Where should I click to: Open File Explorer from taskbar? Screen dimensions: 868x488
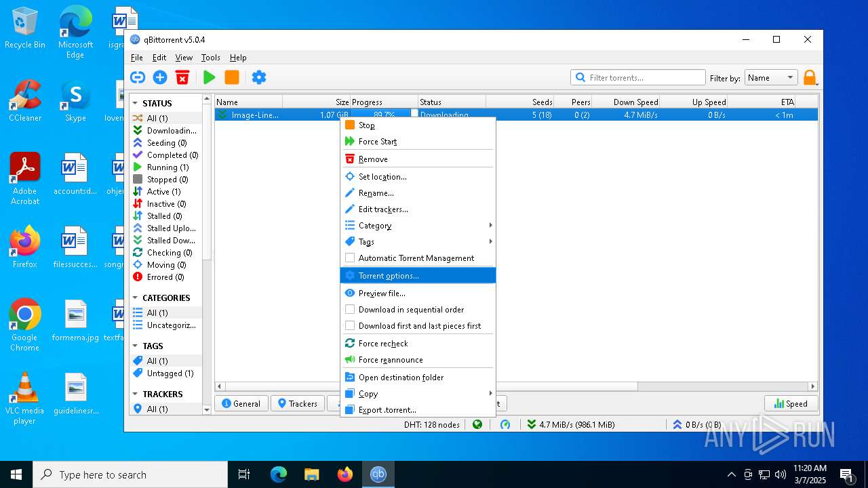click(311, 474)
